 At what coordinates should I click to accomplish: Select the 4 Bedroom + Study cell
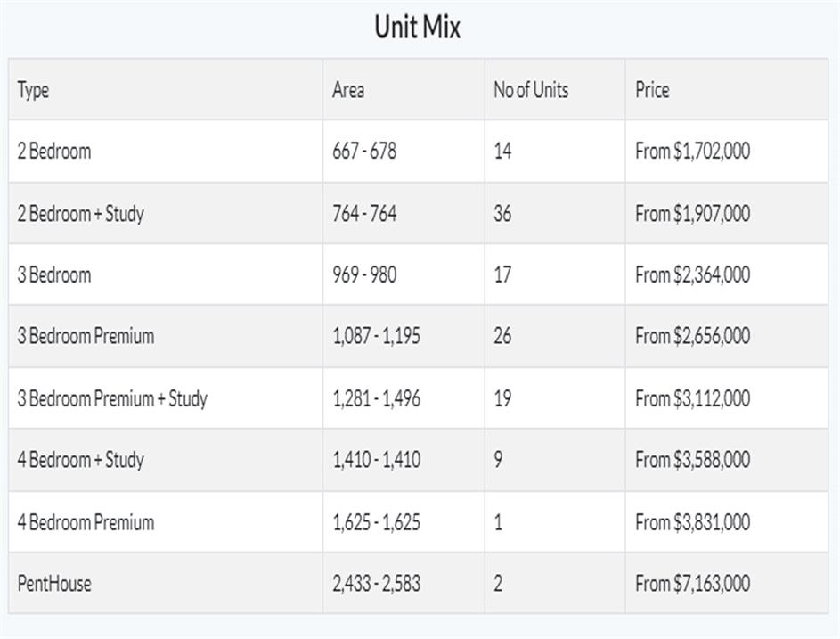click(80, 460)
